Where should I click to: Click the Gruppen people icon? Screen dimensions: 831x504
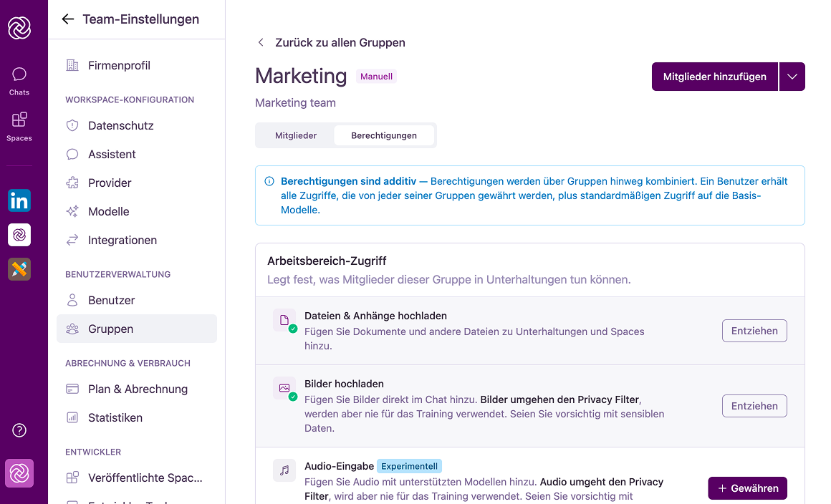72,329
